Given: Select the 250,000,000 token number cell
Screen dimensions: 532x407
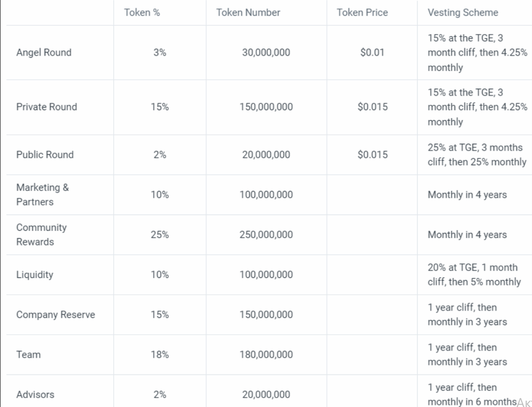Looking at the screenshot, I should [266, 235].
